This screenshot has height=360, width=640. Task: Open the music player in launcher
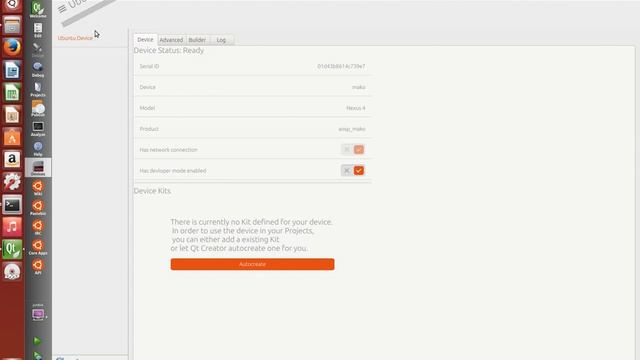tap(12, 227)
